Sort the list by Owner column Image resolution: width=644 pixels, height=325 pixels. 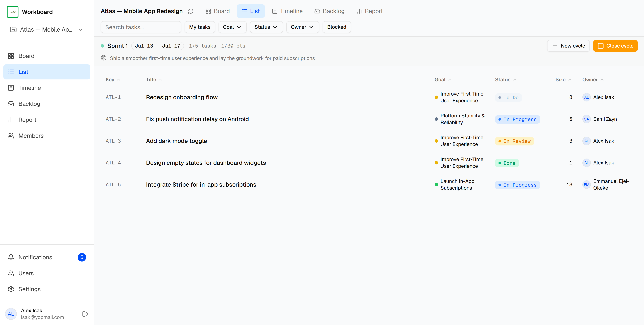coord(593,80)
